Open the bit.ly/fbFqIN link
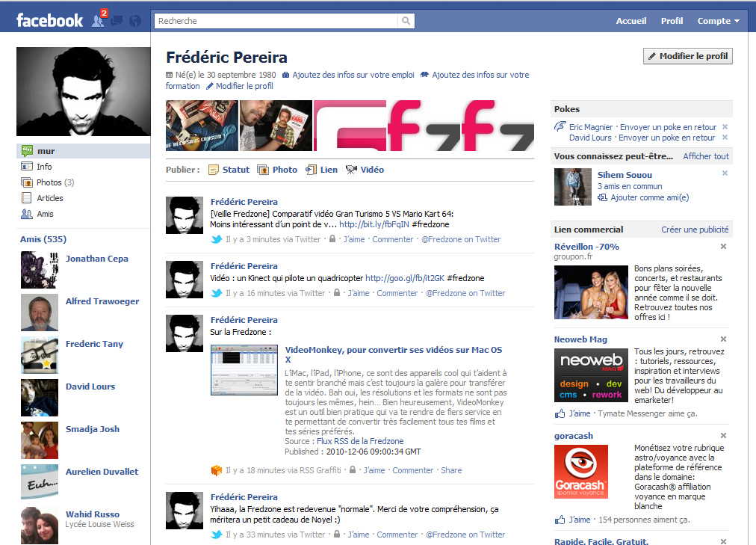Image resolution: width=756 pixels, height=545 pixels. pos(374,224)
